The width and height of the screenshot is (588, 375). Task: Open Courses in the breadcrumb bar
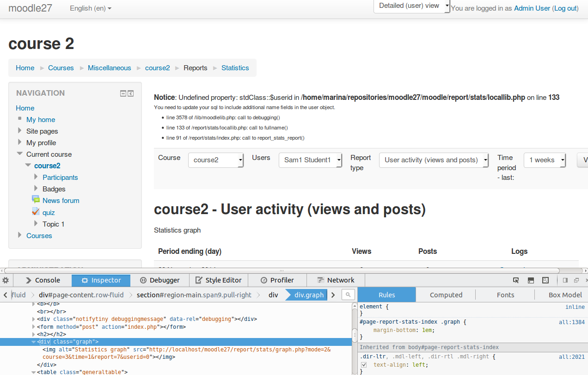point(61,68)
